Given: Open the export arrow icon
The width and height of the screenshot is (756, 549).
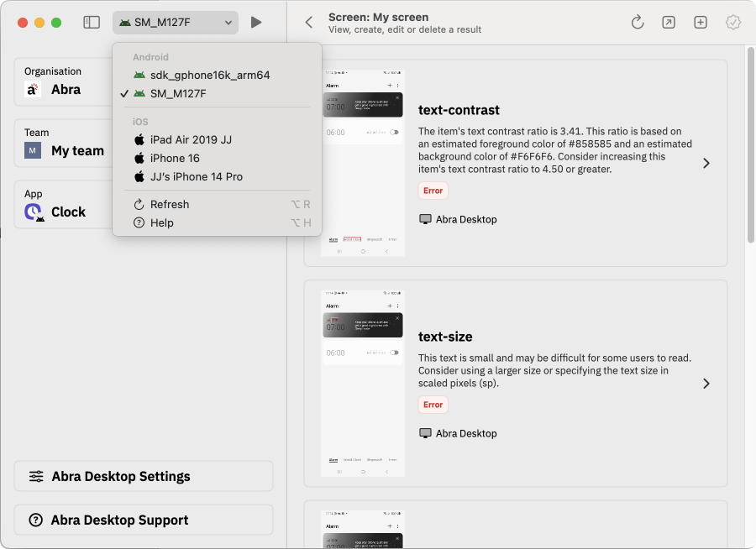Looking at the screenshot, I should (x=669, y=22).
